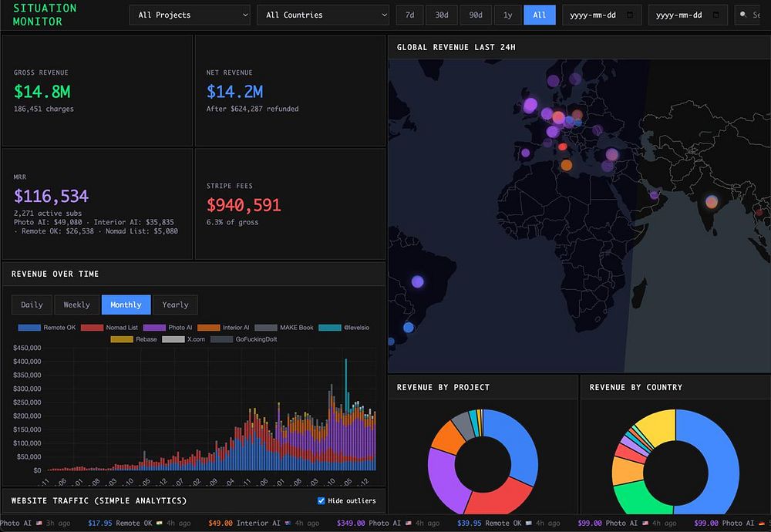Click the orange dot on Africa's northern coast
The image size is (771, 532).
567,165
